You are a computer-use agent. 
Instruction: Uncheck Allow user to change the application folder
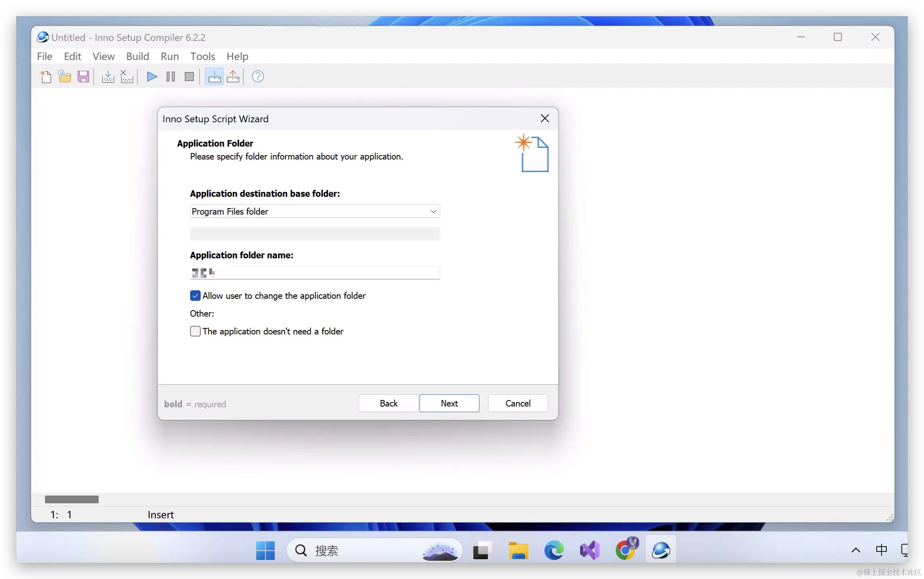click(x=195, y=296)
